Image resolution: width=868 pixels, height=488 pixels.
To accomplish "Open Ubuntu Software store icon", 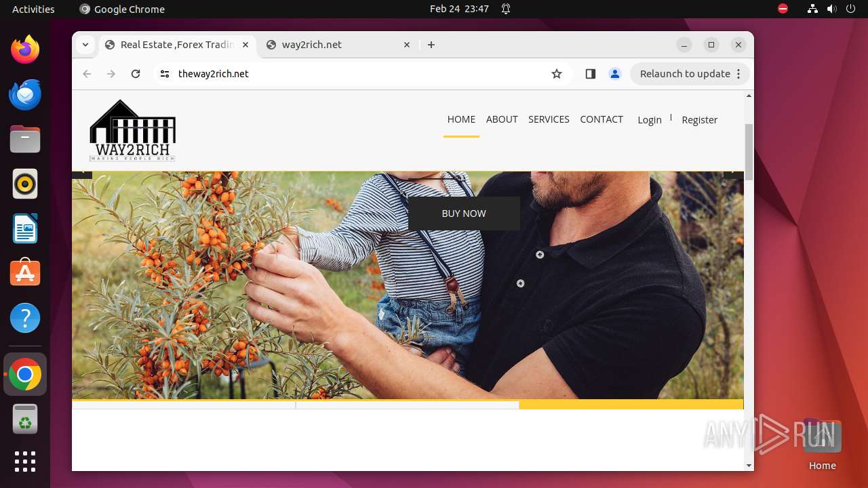I will click(x=25, y=273).
